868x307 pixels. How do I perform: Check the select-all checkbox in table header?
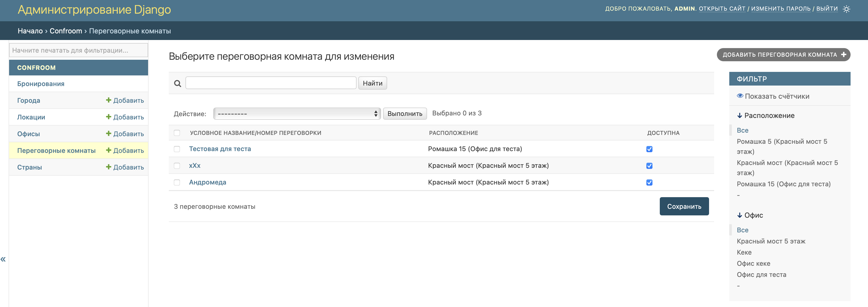click(x=177, y=133)
